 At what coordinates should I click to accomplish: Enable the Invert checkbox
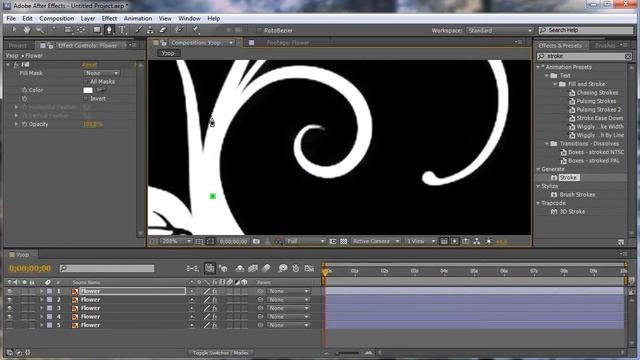click(86, 99)
